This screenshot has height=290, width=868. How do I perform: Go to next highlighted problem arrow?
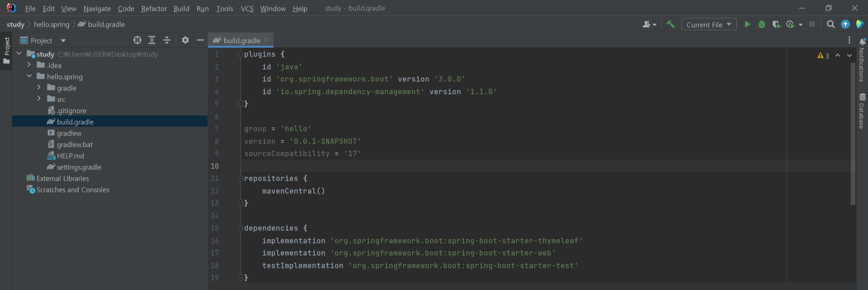pyautogui.click(x=849, y=55)
